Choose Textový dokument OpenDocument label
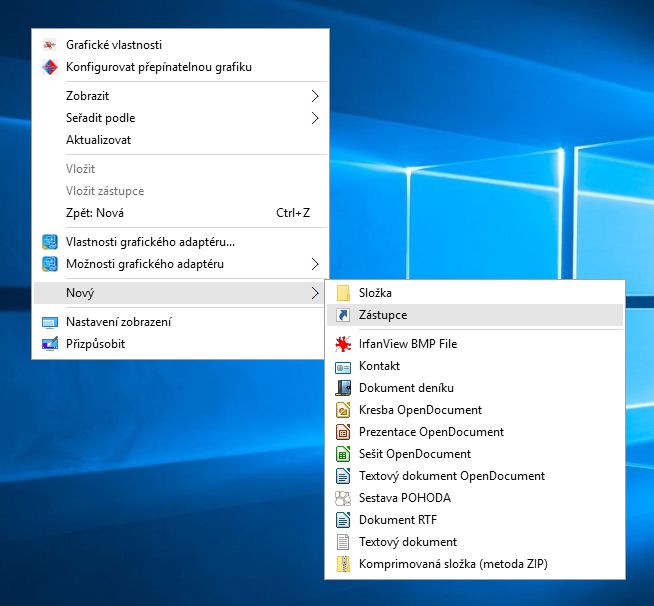Screen dimensions: 654x606 [x=452, y=476]
